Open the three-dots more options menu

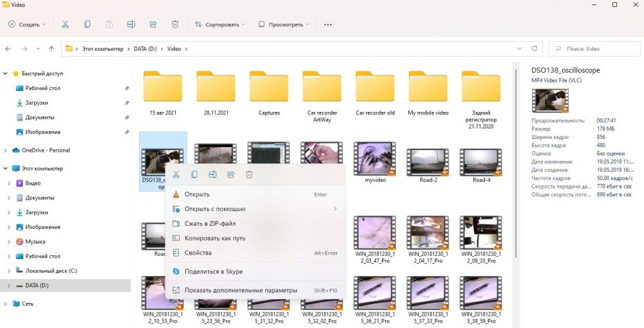[x=328, y=24]
